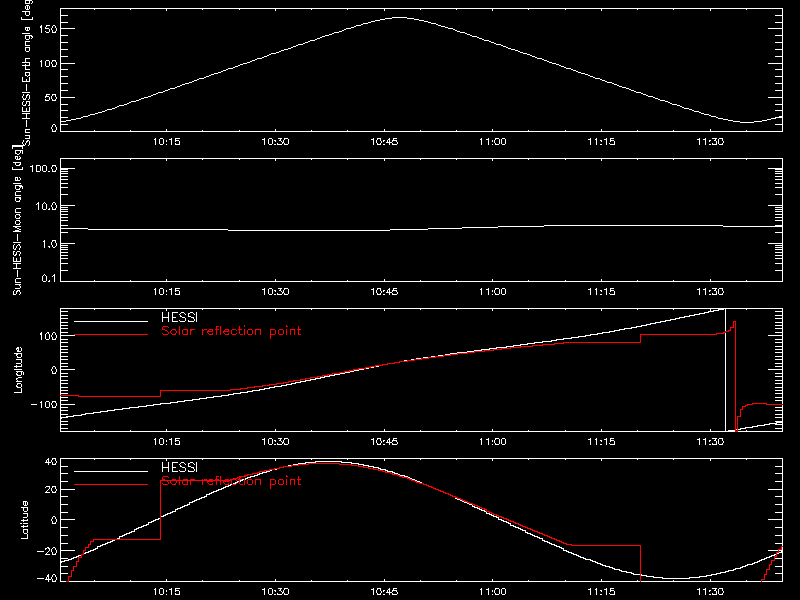800x600 pixels.
Task: Click the Sun-HESSI-Moon angle axis title
Action: (17, 220)
